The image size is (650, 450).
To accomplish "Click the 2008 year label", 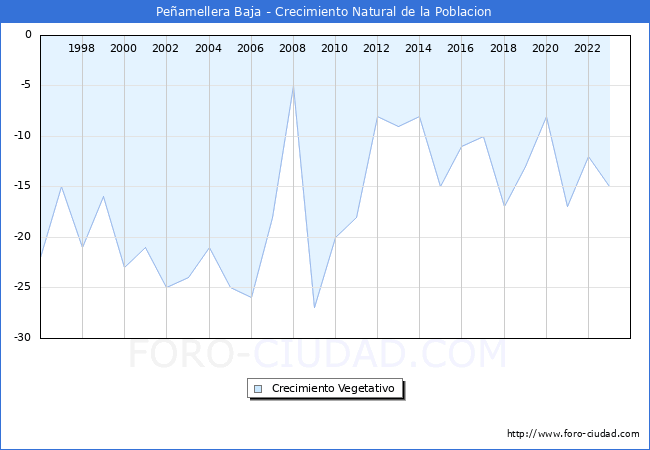I will tap(292, 48).
